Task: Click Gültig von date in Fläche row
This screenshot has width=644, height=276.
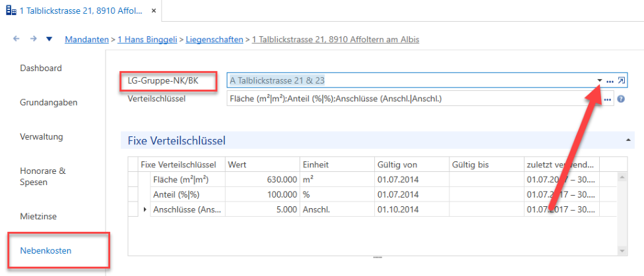Action: point(412,180)
